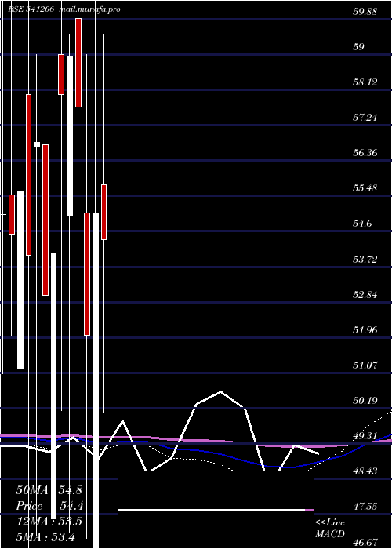Click the 50.19 price axis label

click(365, 401)
